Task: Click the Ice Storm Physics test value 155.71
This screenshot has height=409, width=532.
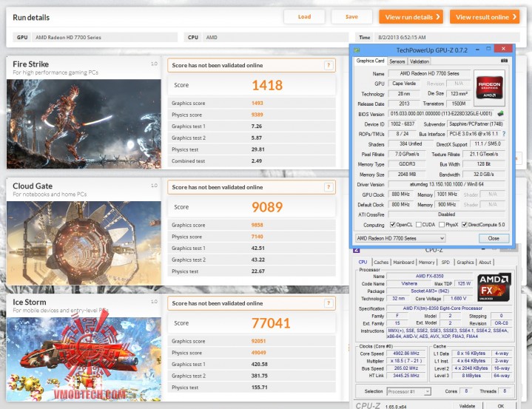Action: (x=259, y=387)
